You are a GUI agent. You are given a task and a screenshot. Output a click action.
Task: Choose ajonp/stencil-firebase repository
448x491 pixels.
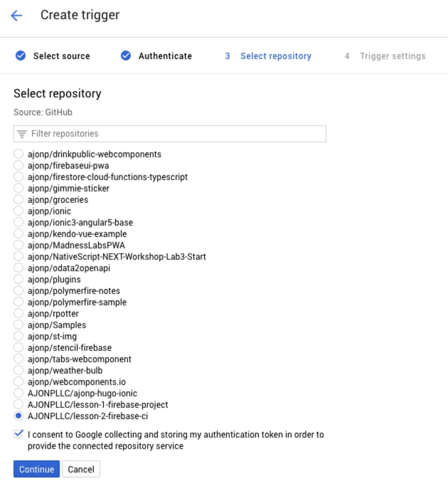tap(19, 348)
